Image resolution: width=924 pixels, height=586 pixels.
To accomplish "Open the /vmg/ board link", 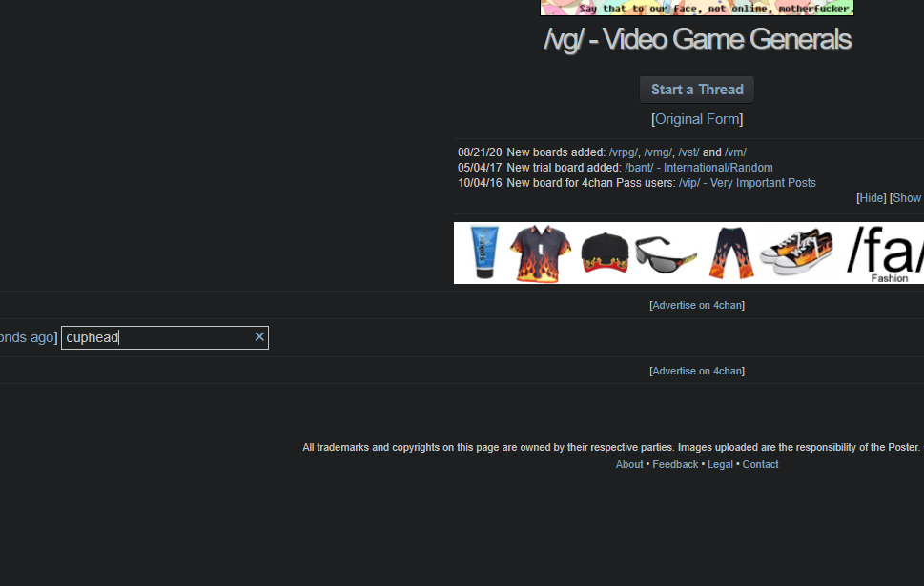I will (x=658, y=152).
